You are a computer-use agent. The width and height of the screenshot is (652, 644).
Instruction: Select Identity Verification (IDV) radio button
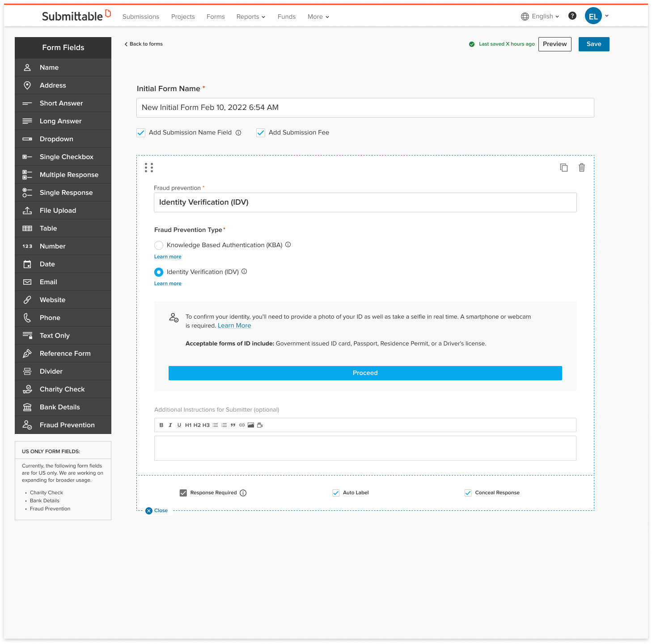[x=159, y=272]
